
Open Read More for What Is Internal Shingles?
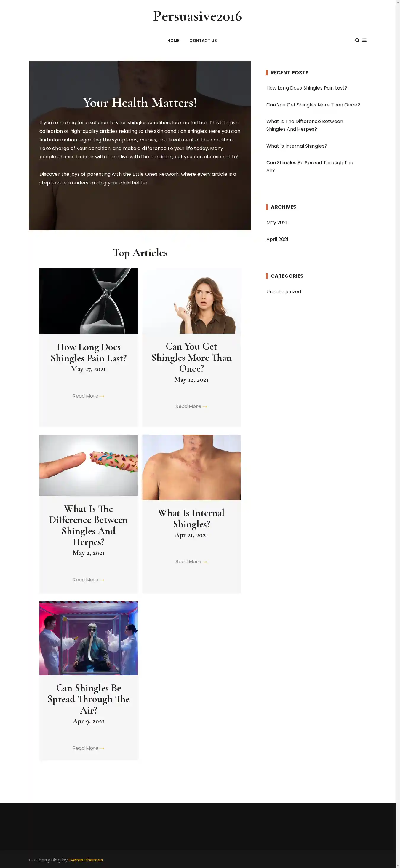pos(188,562)
